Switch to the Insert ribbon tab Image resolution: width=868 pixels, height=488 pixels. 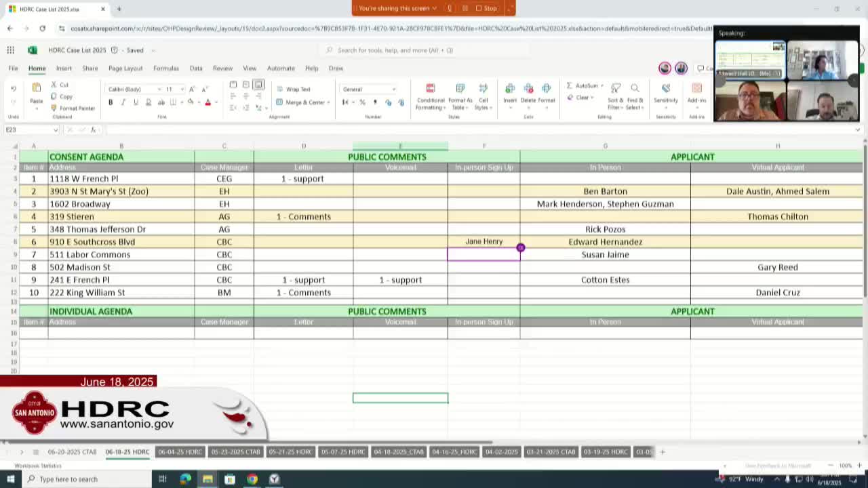(64, 68)
